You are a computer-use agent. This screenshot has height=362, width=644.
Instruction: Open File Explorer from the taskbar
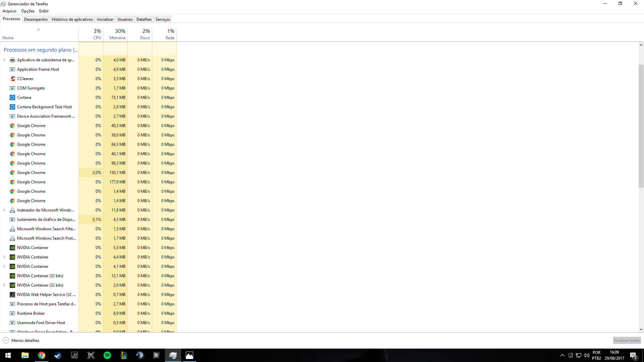pyautogui.click(x=25, y=355)
